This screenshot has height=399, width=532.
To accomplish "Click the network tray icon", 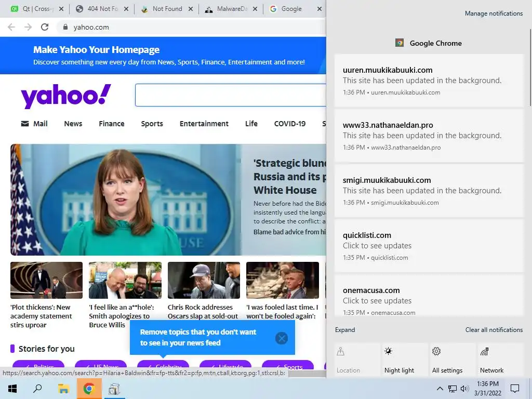I will click(x=452, y=389).
